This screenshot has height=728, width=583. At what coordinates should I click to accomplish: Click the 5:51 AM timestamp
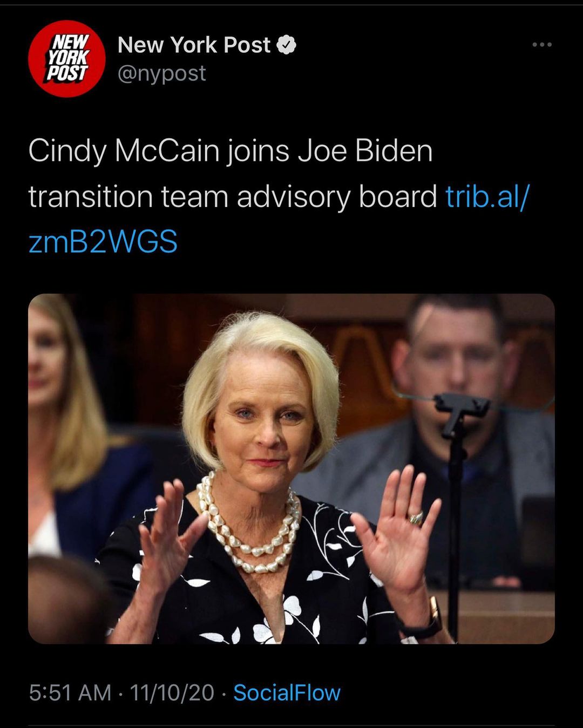click(x=70, y=693)
